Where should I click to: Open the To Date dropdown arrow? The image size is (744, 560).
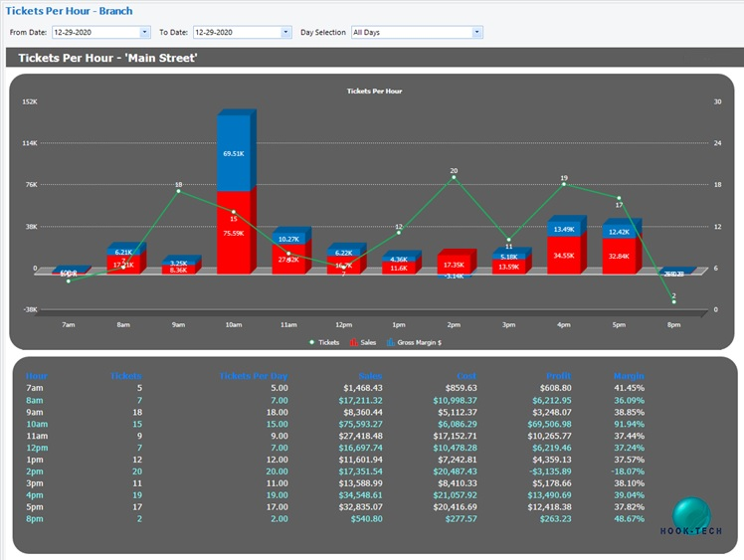click(x=285, y=32)
